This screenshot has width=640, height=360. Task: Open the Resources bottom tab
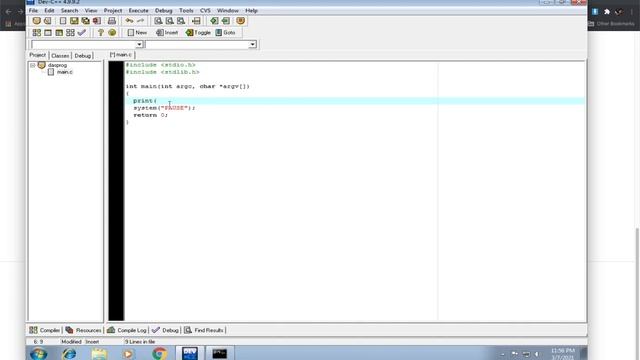(83, 330)
